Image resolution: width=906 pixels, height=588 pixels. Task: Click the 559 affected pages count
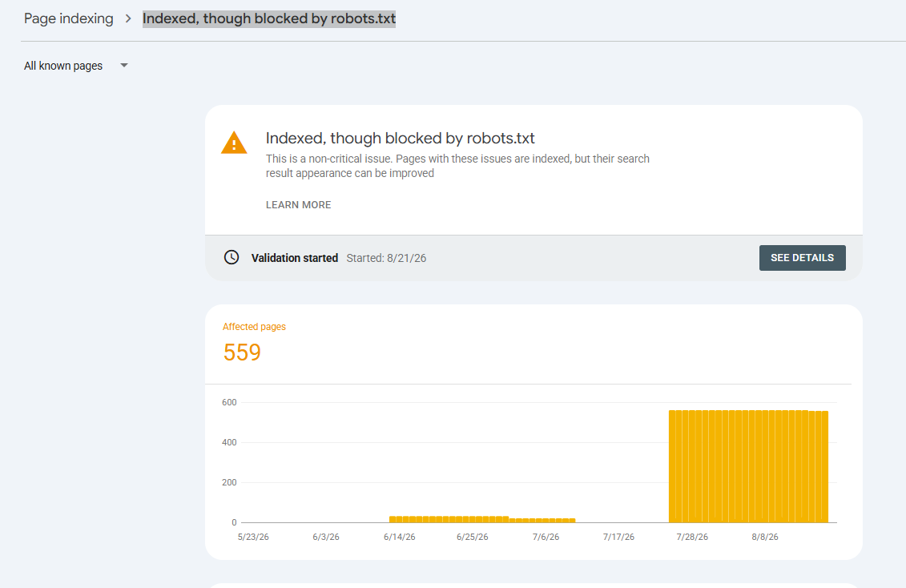click(242, 352)
